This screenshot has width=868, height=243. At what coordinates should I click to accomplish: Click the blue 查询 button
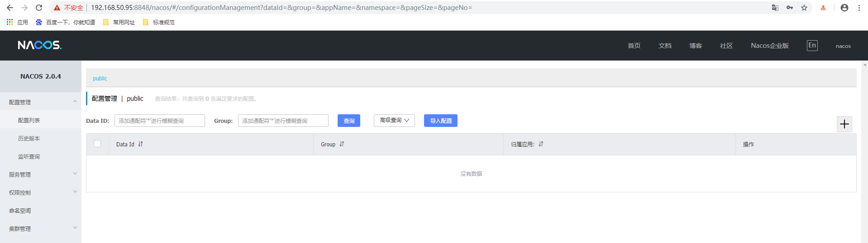coord(349,121)
